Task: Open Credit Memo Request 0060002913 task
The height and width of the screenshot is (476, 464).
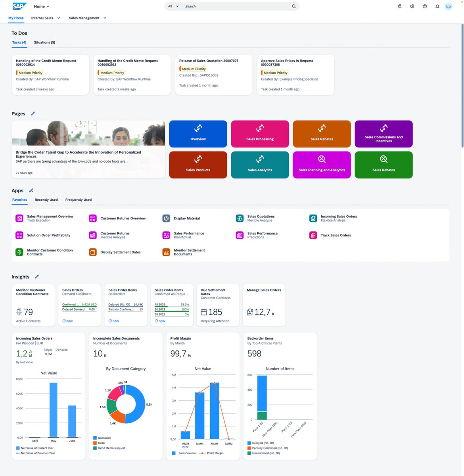Action: (132, 75)
